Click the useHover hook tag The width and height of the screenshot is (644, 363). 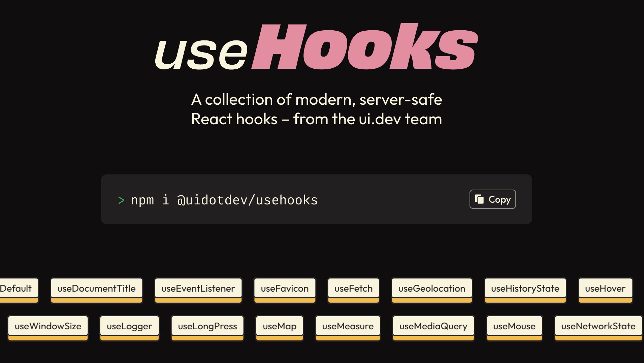point(605,289)
